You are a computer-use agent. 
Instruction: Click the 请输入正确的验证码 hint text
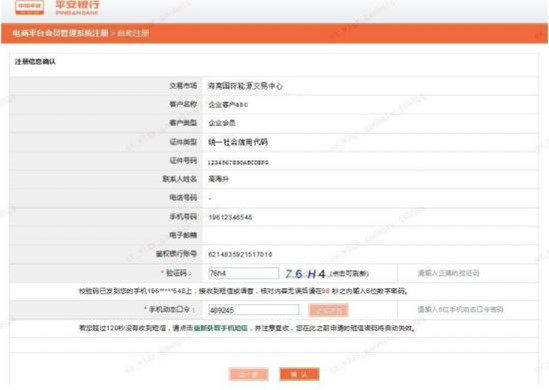(x=448, y=273)
